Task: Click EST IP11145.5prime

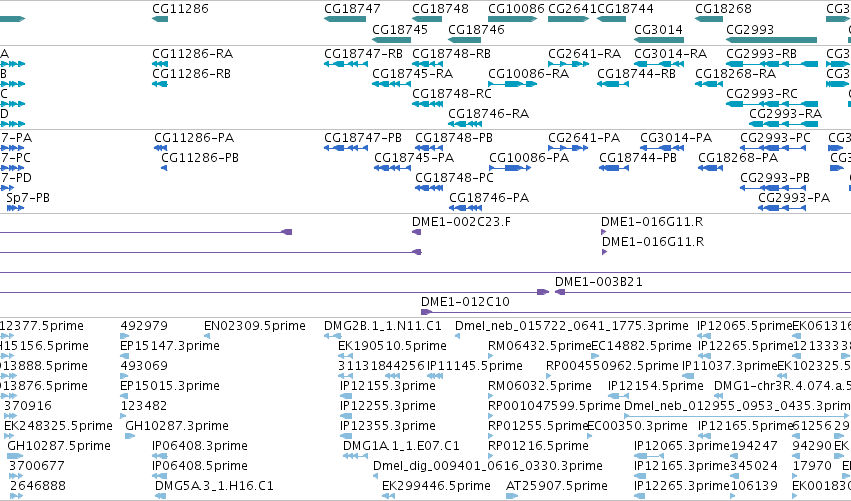Action: pos(475,366)
